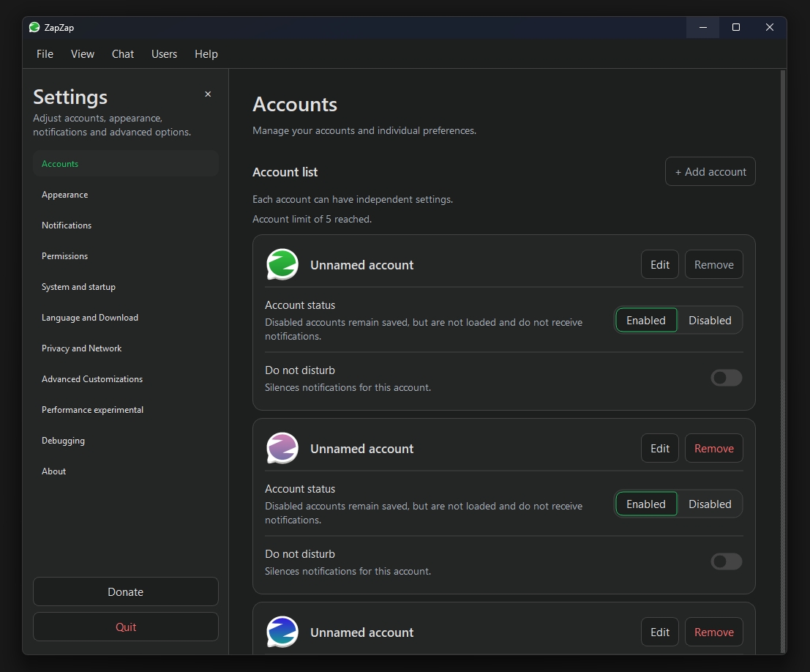Click the 'Account list' heading
810x672 pixels.
pyautogui.click(x=285, y=172)
